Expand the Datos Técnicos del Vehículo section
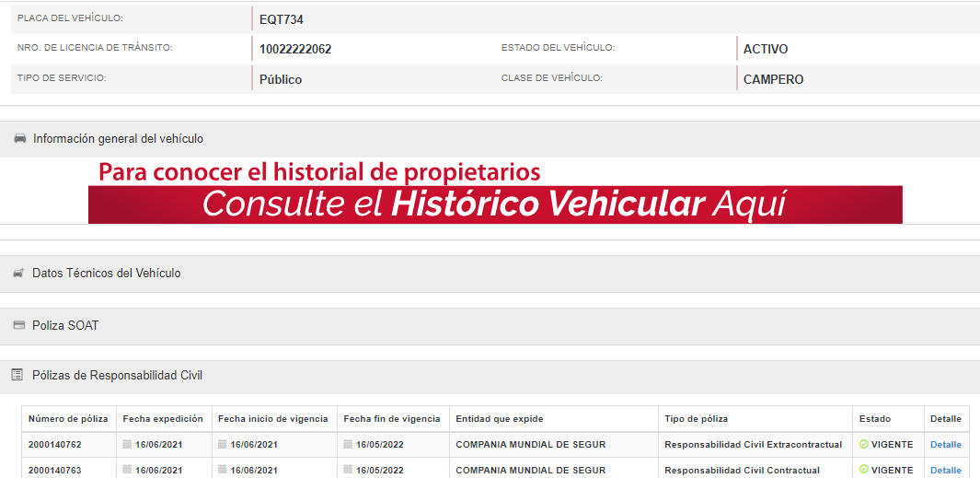 pyautogui.click(x=107, y=274)
